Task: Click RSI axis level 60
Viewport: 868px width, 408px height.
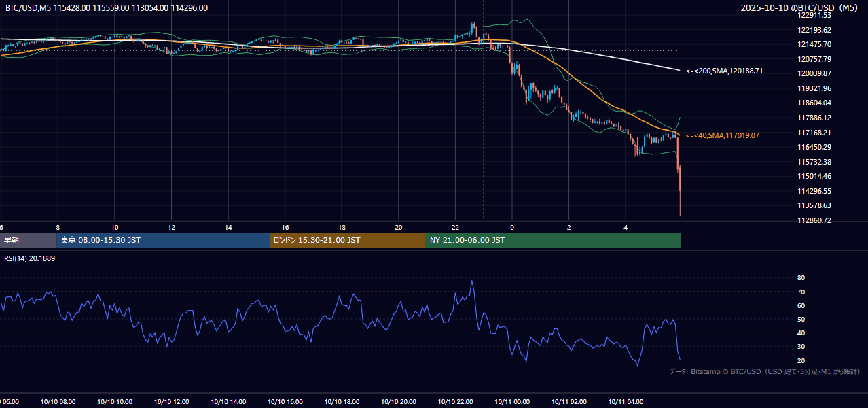Action: tap(801, 305)
